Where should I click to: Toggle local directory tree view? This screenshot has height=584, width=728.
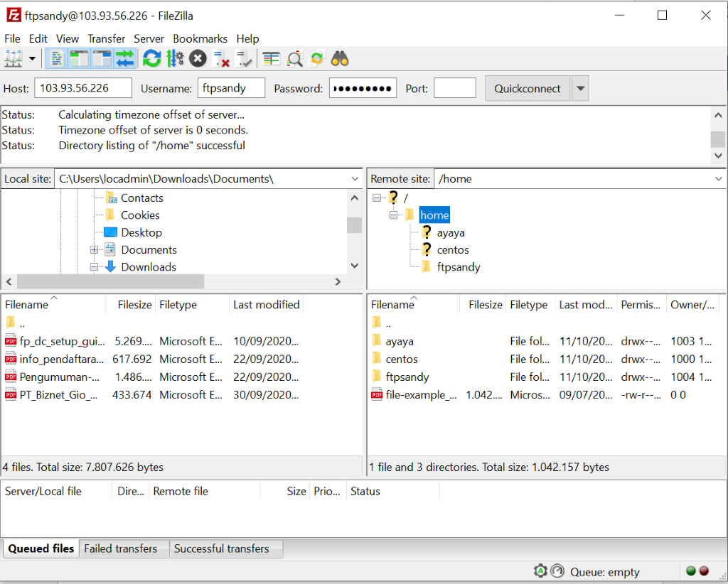[80, 59]
